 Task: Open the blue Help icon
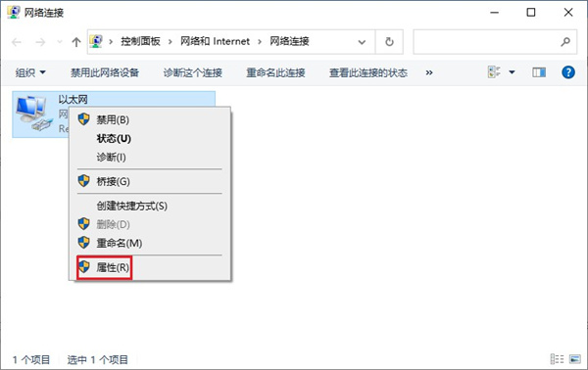pos(568,71)
